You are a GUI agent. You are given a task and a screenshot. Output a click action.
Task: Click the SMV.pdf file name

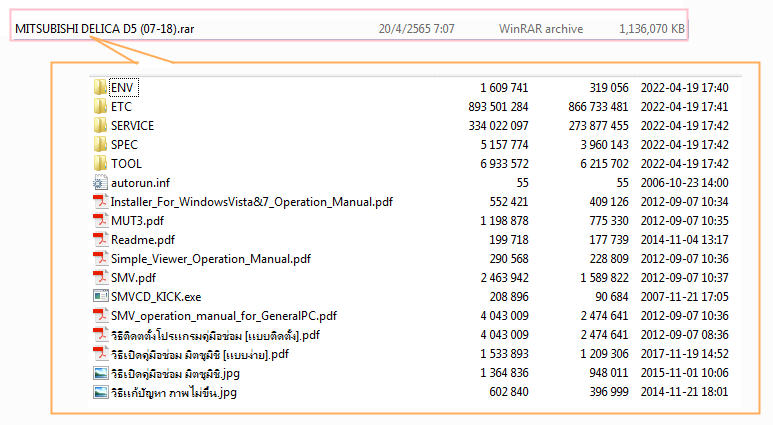[x=133, y=278]
